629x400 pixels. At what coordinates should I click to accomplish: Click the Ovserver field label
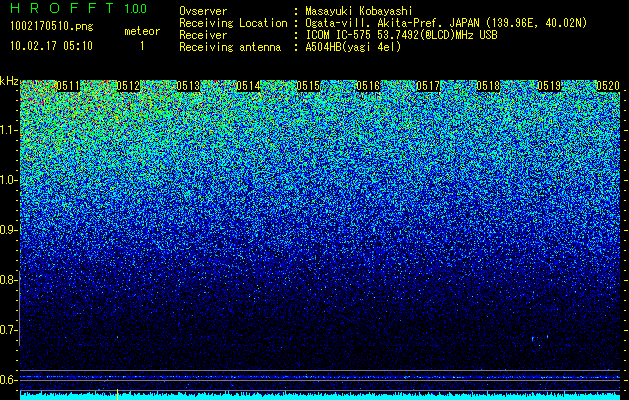tap(203, 11)
